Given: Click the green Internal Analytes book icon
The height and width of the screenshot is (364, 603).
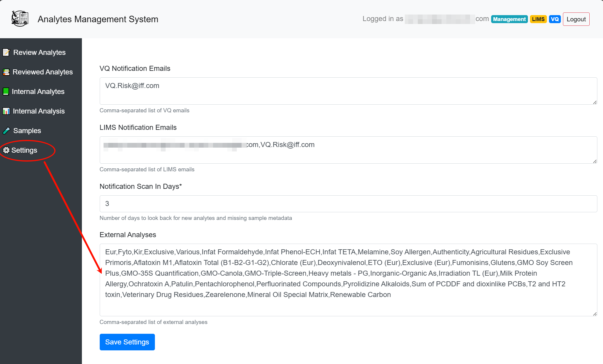Looking at the screenshot, I should click(x=6, y=92).
